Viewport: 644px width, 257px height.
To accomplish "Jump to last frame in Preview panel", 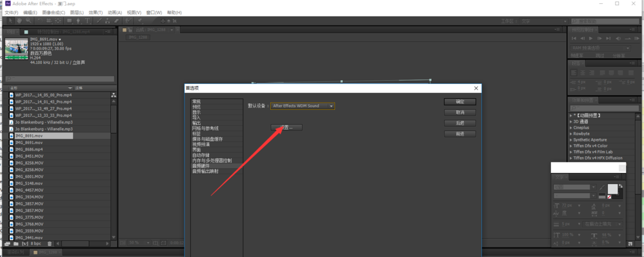I will tap(609, 38).
